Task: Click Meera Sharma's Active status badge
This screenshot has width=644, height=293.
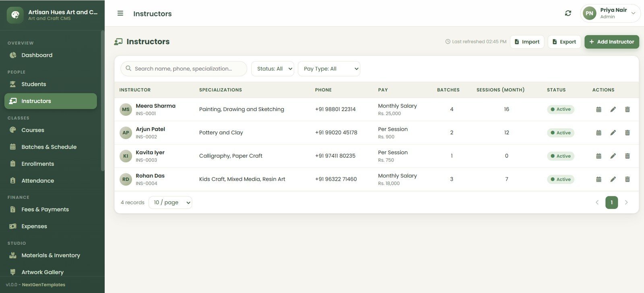Action: point(560,109)
